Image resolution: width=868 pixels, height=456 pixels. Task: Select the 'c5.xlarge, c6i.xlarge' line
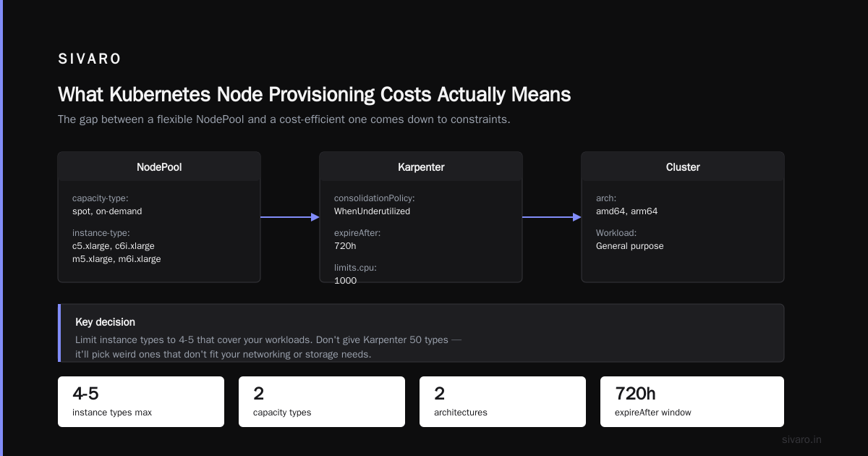coord(114,246)
